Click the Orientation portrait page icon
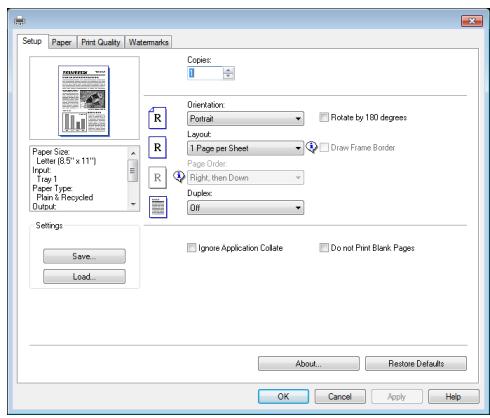 (x=157, y=118)
